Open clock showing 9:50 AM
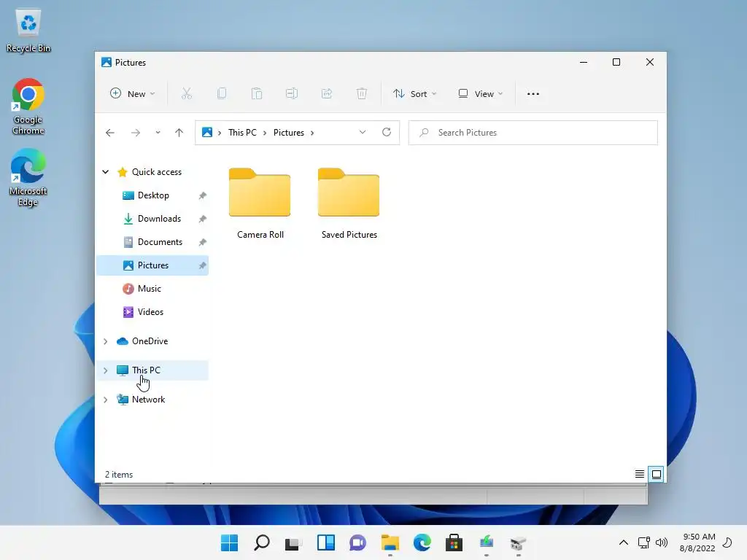This screenshot has width=747, height=560. click(x=697, y=542)
